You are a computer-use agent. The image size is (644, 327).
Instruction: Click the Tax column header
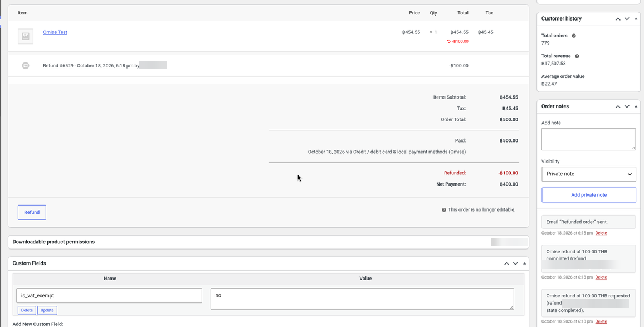coord(489,13)
